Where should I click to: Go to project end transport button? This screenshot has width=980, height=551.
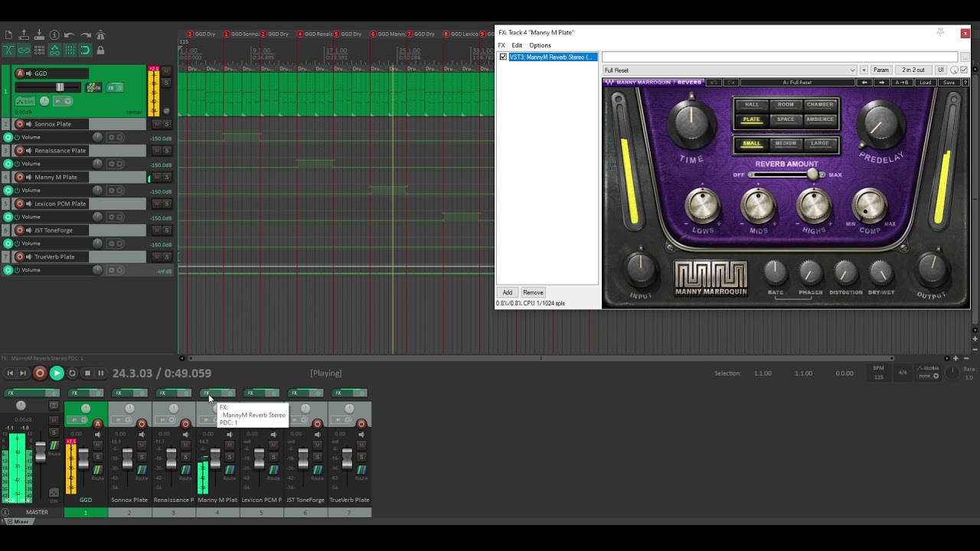pos(23,373)
